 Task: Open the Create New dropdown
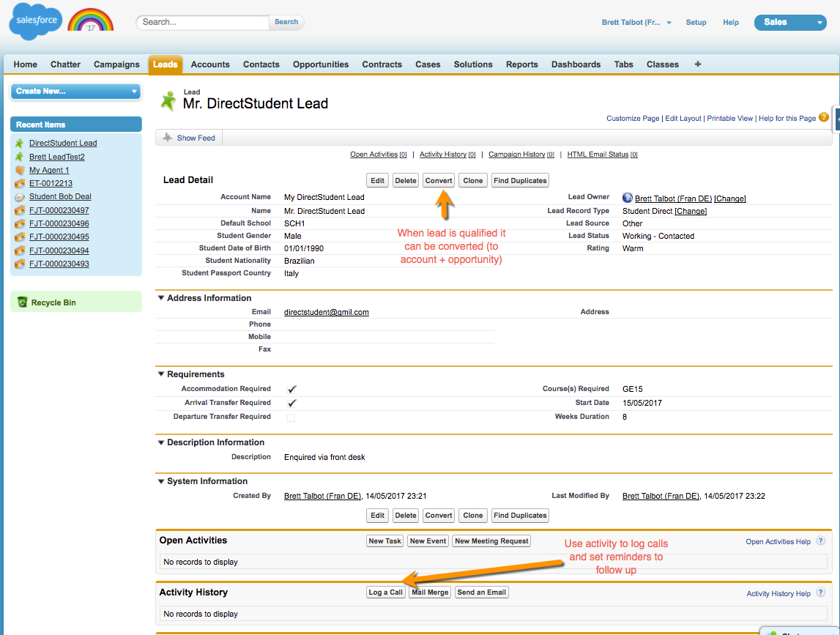pos(76,92)
